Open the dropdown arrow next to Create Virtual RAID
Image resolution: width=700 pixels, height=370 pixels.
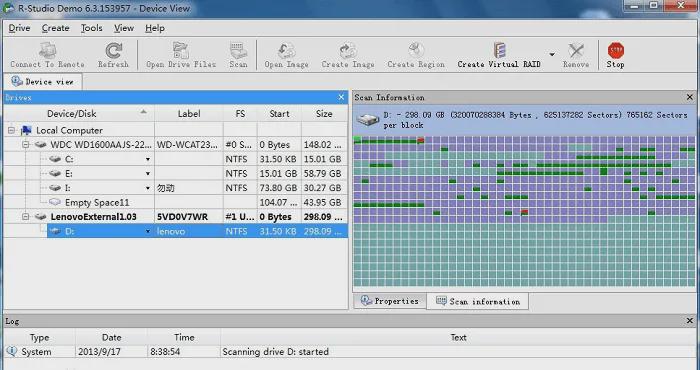[552, 54]
